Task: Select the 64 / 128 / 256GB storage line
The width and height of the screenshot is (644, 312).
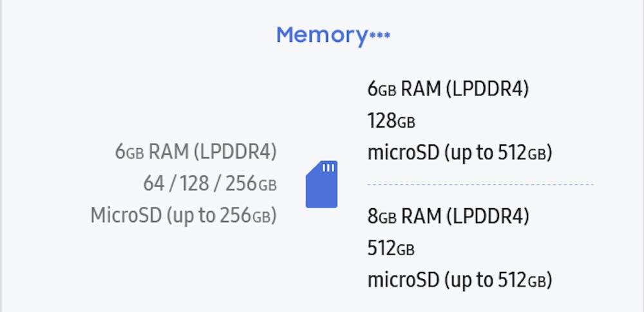Action: pyautogui.click(x=209, y=184)
